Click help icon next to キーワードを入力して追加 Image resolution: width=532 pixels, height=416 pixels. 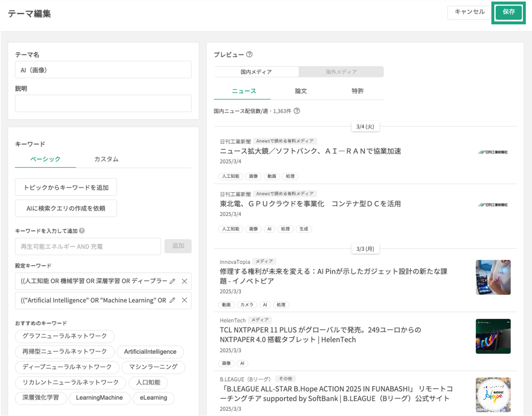82,231
